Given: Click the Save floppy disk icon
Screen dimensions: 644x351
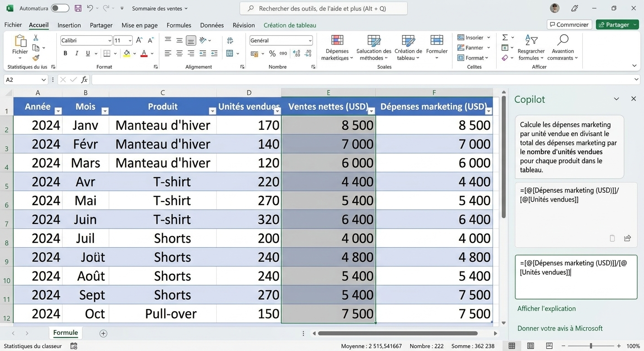Looking at the screenshot, I should [78, 8].
